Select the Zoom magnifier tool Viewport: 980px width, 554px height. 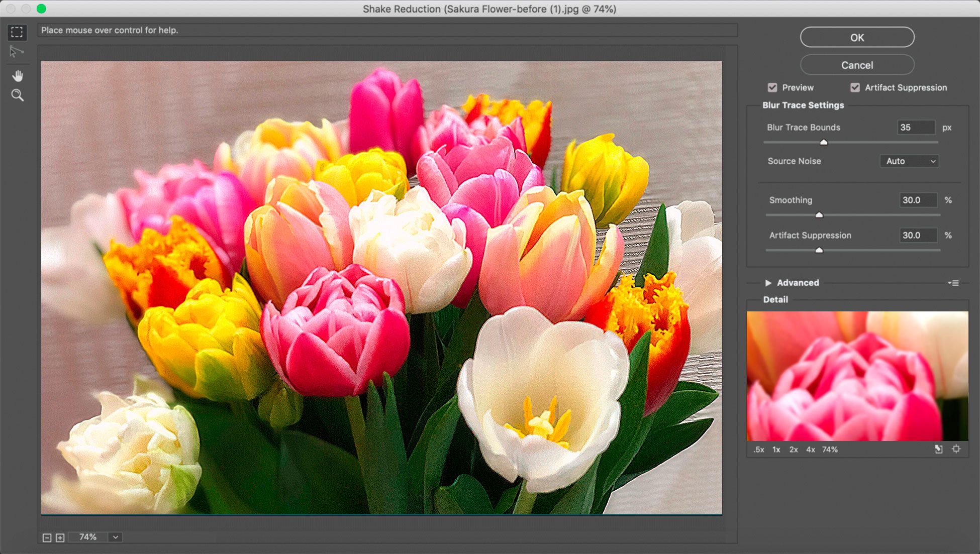pos(18,95)
